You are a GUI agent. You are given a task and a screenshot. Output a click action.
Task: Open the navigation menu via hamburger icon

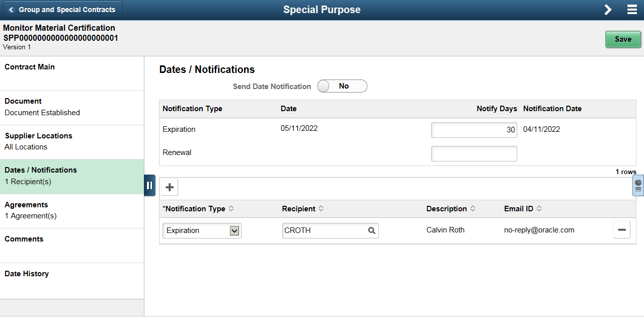coord(632,9)
